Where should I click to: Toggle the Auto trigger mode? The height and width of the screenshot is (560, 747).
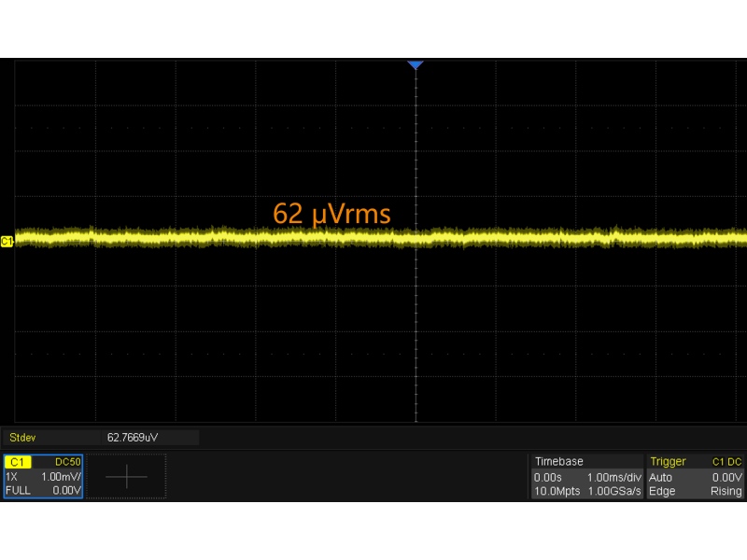pyautogui.click(x=660, y=477)
